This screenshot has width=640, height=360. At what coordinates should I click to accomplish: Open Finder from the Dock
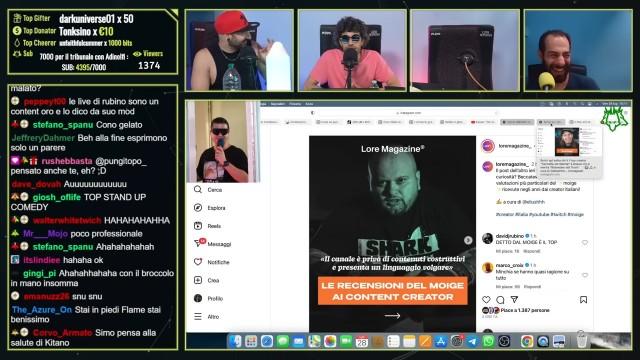point(235,341)
